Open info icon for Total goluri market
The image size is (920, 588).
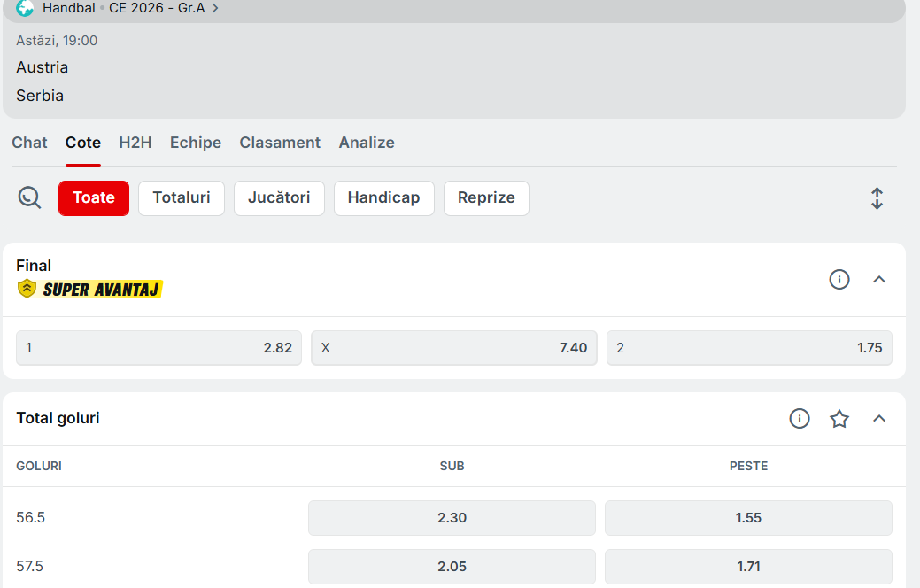(799, 419)
